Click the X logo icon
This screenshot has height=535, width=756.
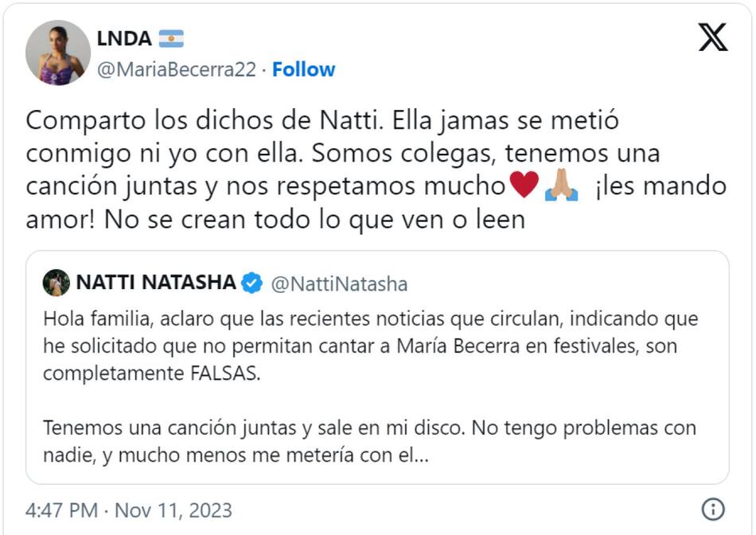[712, 37]
